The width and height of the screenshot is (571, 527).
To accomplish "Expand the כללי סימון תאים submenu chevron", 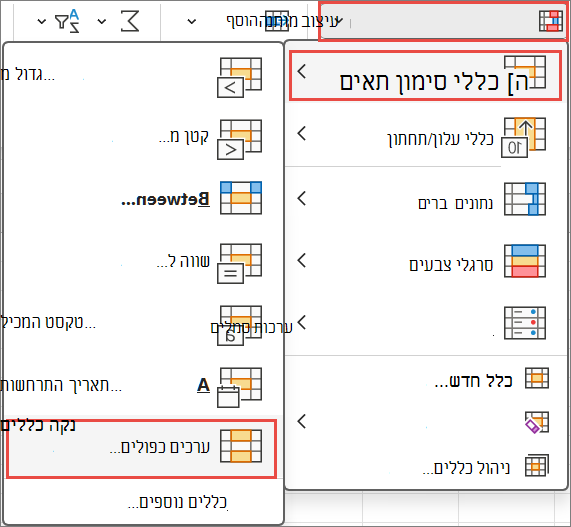I will (x=302, y=71).
